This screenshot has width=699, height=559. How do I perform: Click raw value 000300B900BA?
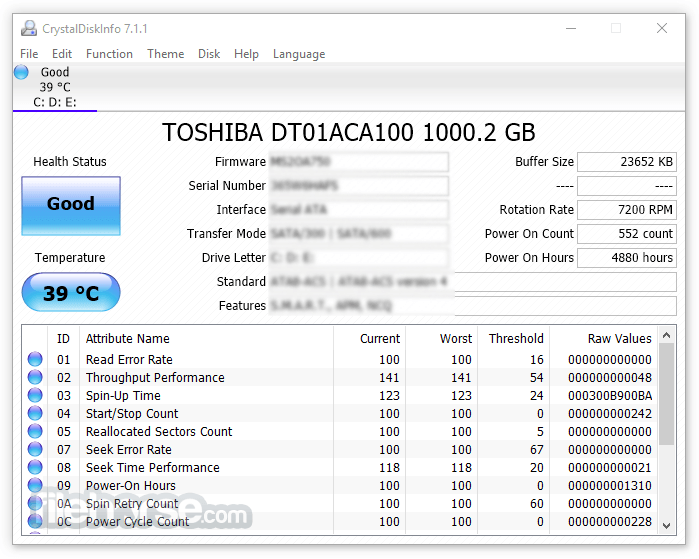pos(610,396)
